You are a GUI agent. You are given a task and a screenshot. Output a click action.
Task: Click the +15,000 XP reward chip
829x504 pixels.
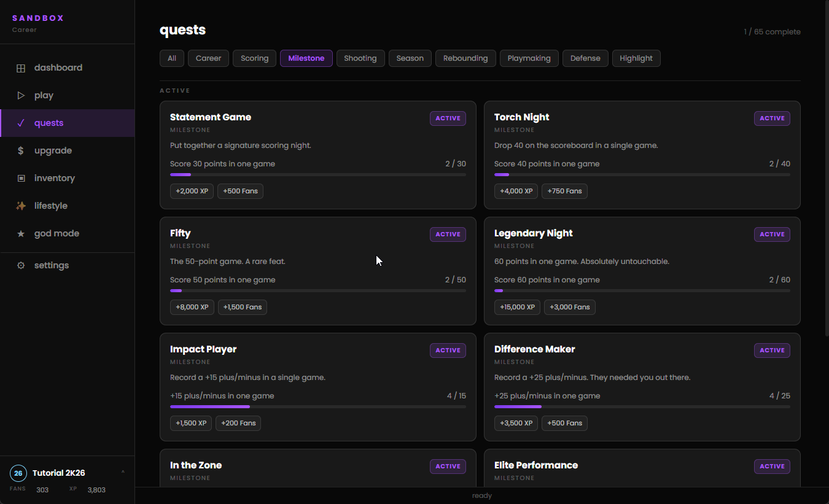click(517, 308)
